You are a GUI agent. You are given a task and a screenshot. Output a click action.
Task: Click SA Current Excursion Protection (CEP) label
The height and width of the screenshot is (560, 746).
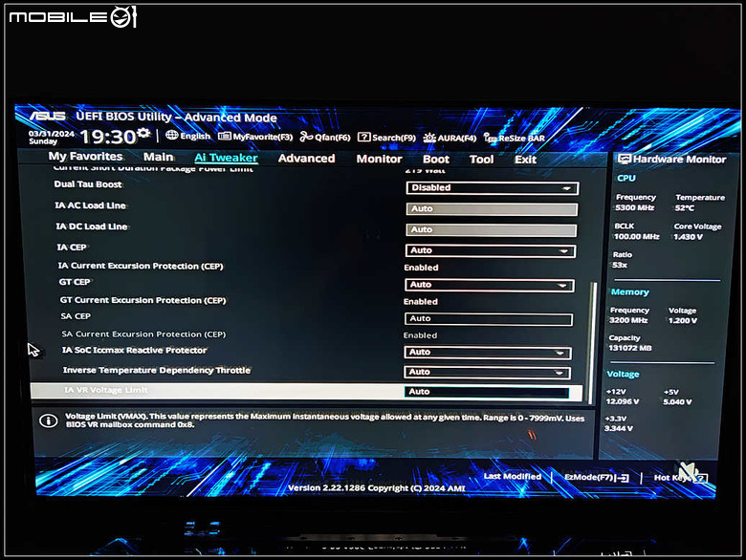point(143,334)
